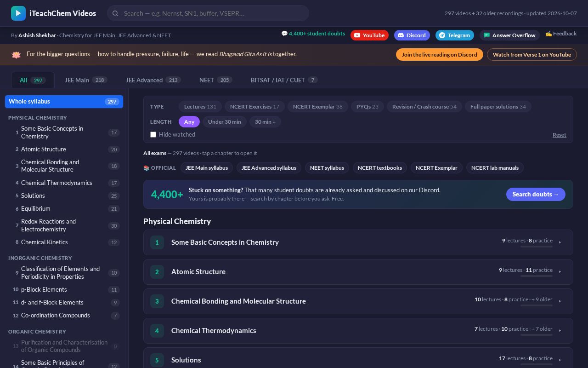Image resolution: width=588 pixels, height=368 pixels.
Task: Open the JEE Advanced syllabus official link
Action: coord(269,168)
